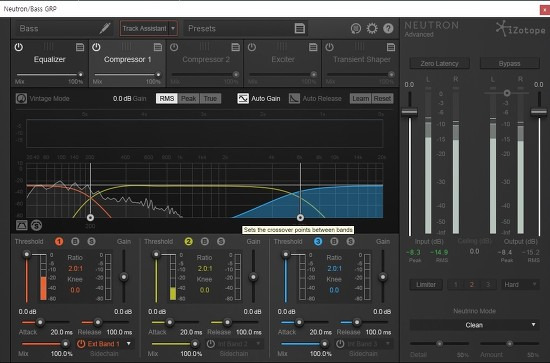550x363 pixels.
Task: Select band 2 yellow number icon
Action: (188, 241)
